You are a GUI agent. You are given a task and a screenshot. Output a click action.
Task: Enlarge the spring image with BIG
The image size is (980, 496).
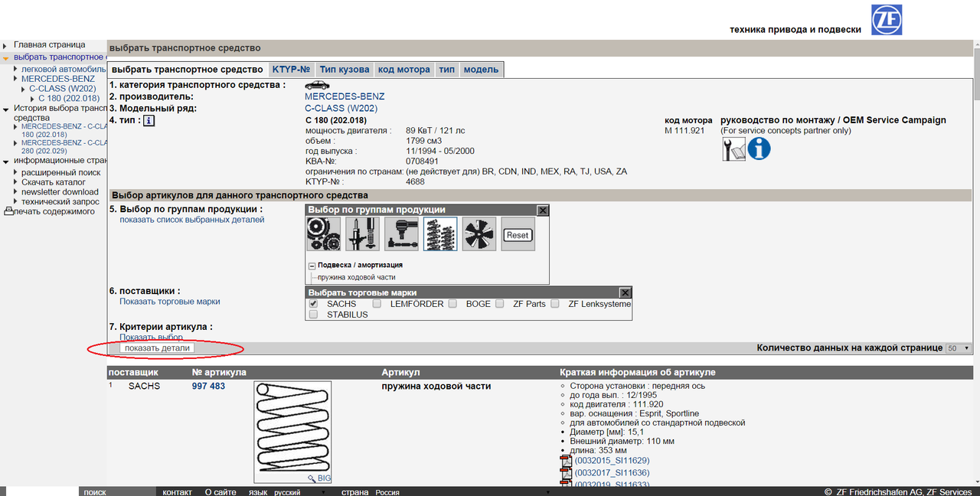pyautogui.click(x=319, y=478)
